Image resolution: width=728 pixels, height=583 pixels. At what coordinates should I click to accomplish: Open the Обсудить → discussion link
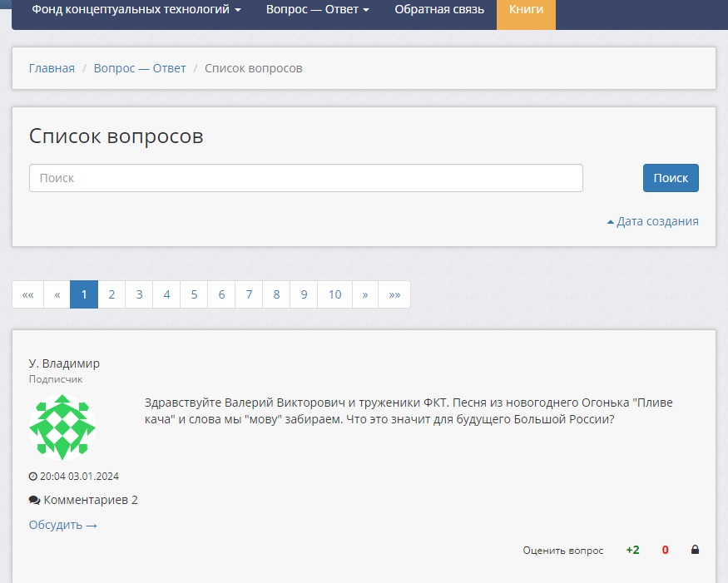(63, 525)
